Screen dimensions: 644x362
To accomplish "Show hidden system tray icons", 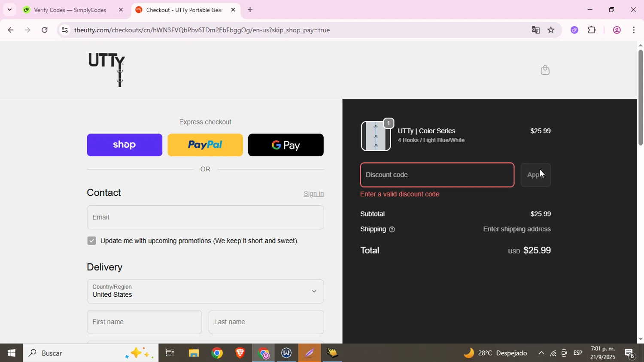I will click(x=541, y=353).
